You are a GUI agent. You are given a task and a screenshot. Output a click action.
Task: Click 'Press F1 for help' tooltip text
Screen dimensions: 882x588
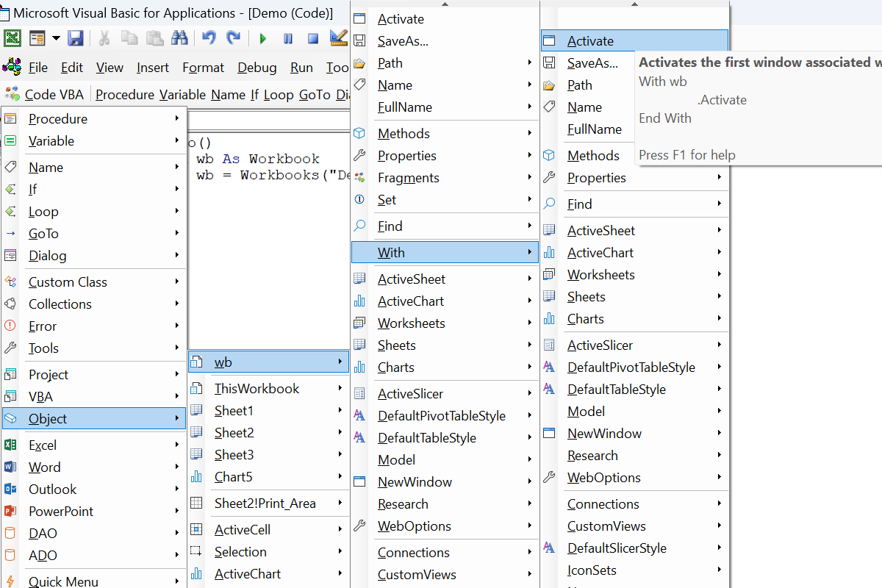(687, 155)
